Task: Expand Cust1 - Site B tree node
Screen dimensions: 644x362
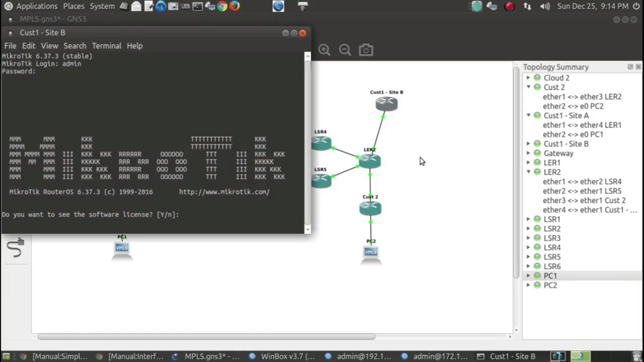Action: [528, 144]
